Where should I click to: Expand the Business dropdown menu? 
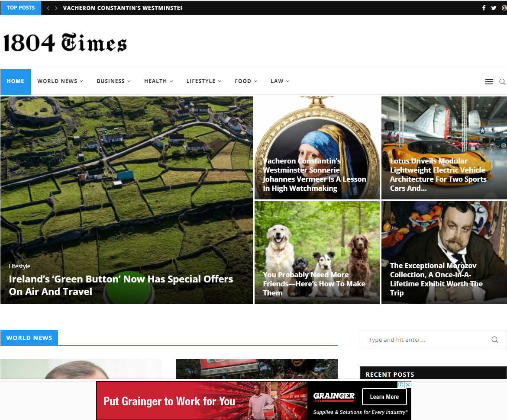(x=113, y=81)
